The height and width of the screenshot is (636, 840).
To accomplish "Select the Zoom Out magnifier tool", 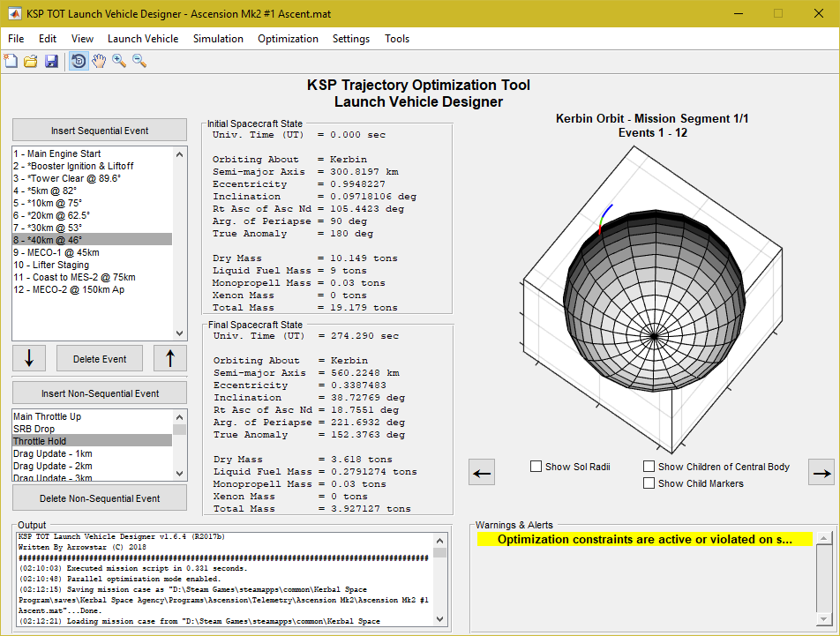I will tap(139, 61).
